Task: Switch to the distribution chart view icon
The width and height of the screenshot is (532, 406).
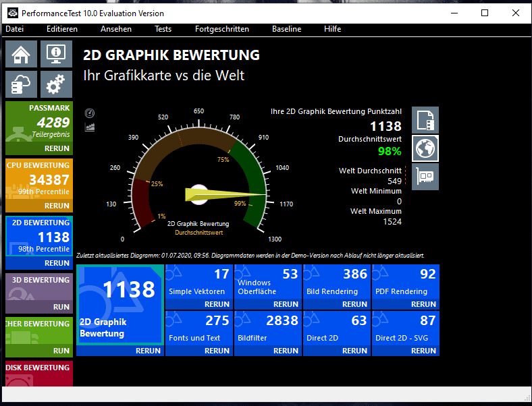Action: pos(90,127)
